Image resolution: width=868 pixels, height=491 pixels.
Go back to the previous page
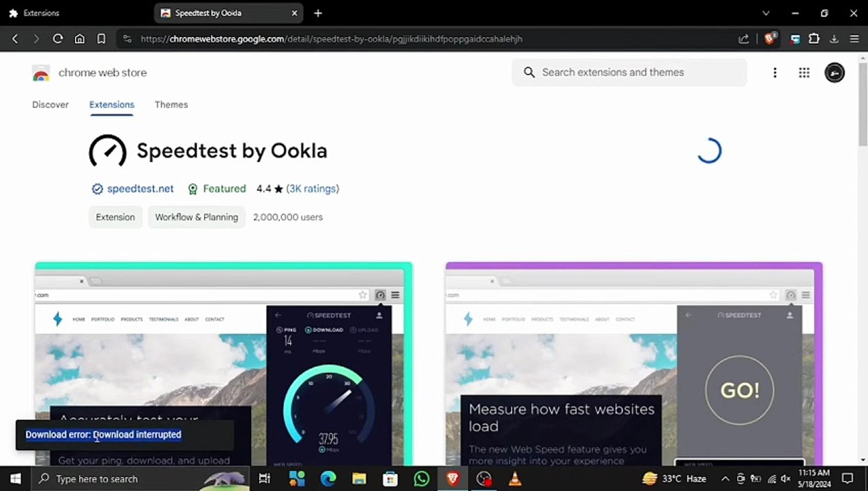15,39
